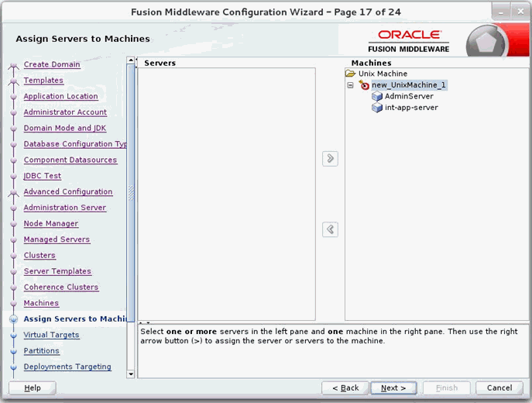This screenshot has height=403, width=532.
Task: Click the AdminServer cube icon
Action: tap(377, 96)
